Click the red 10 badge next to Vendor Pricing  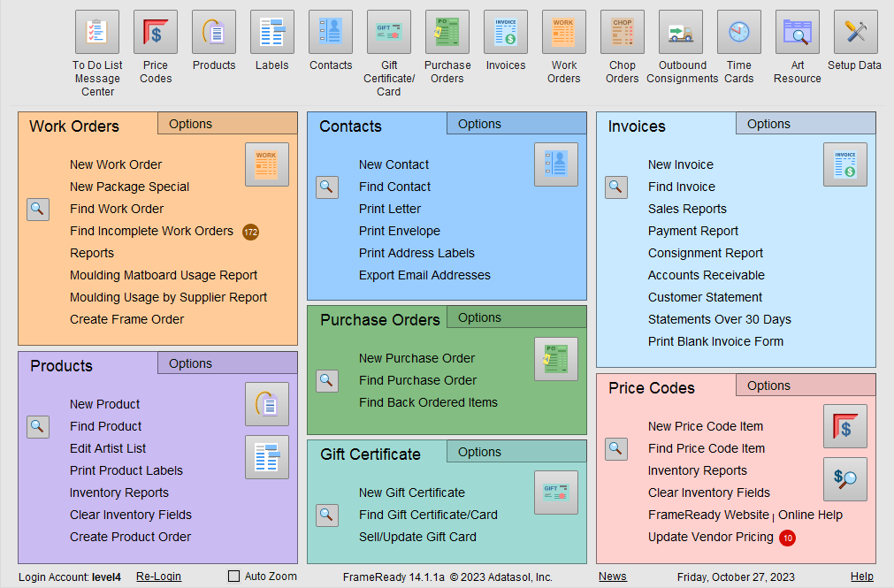(x=787, y=538)
